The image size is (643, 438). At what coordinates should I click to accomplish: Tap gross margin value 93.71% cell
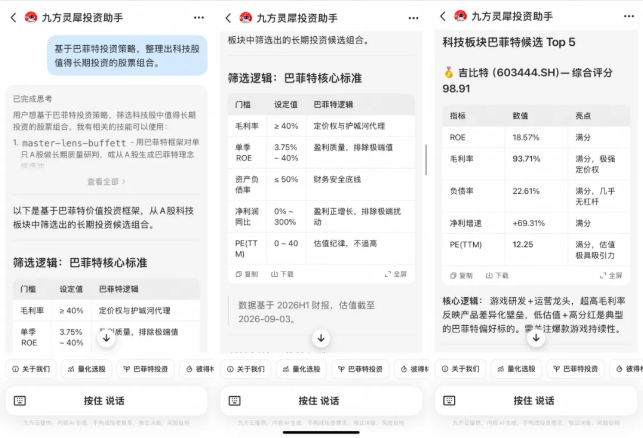pos(536,164)
